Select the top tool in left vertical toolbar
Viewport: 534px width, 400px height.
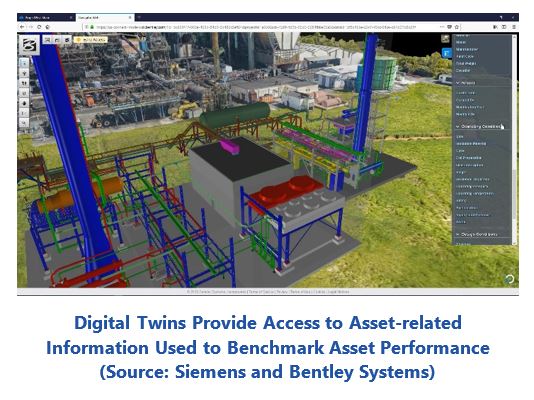[24, 63]
